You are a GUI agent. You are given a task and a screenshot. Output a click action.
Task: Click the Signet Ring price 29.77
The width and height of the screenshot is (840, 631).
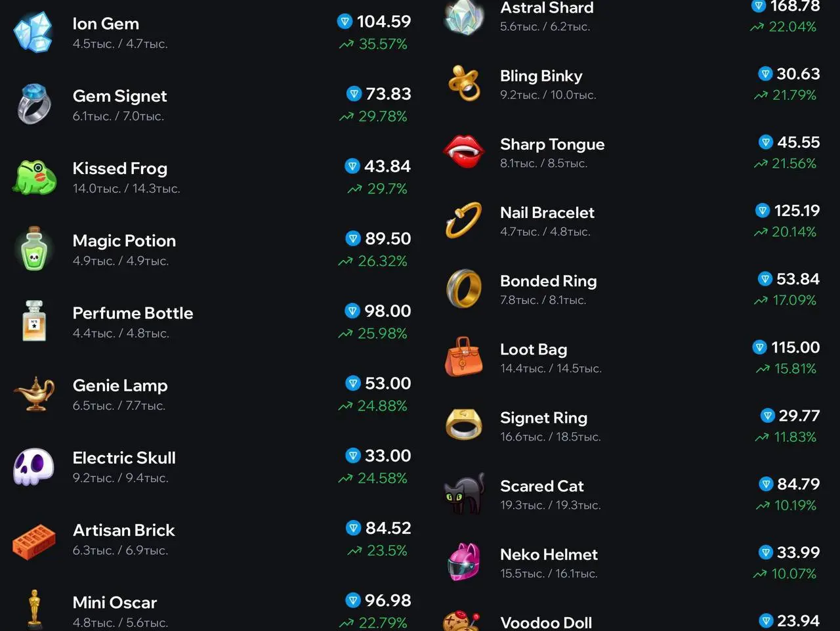pyautogui.click(x=799, y=416)
